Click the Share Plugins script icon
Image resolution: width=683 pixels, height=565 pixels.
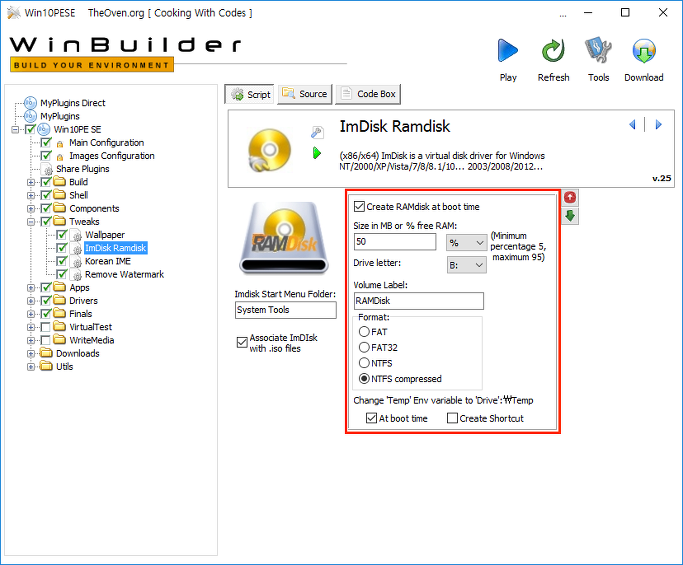click(47, 169)
